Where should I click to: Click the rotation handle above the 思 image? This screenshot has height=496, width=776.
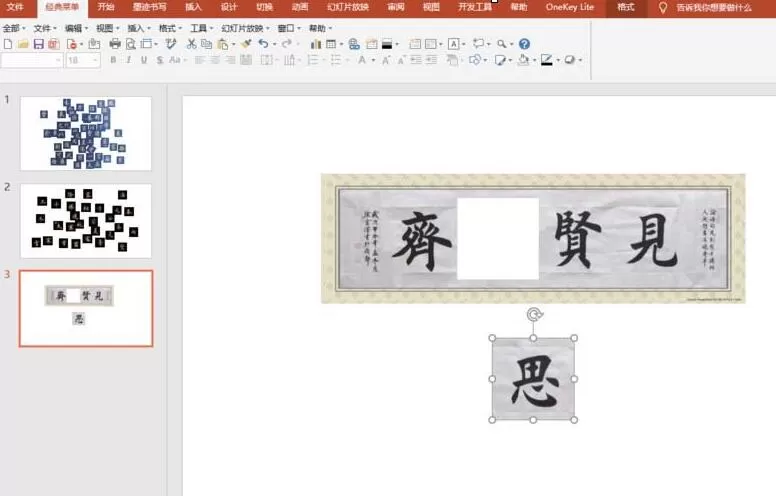point(534,314)
